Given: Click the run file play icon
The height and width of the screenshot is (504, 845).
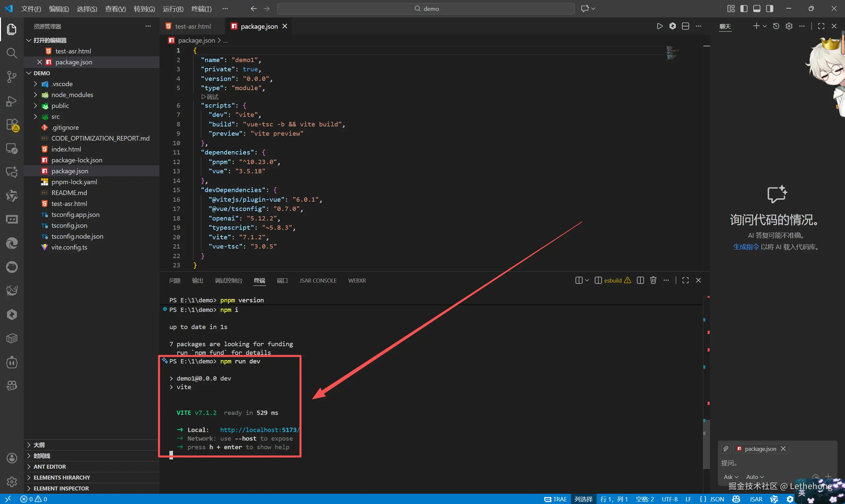Looking at the screenshot, I should 659,26.
